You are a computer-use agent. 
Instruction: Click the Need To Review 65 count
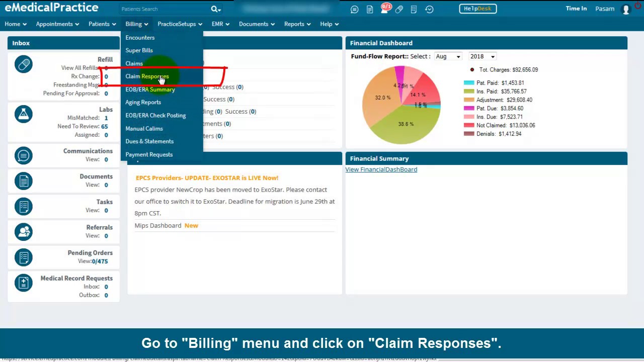coord(104,127)
